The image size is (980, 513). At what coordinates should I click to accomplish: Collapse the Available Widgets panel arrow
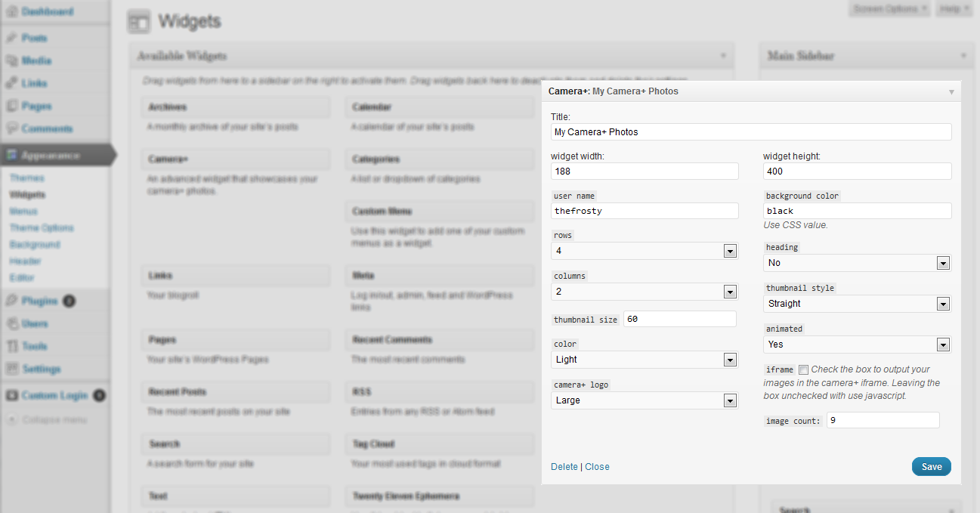723,56
